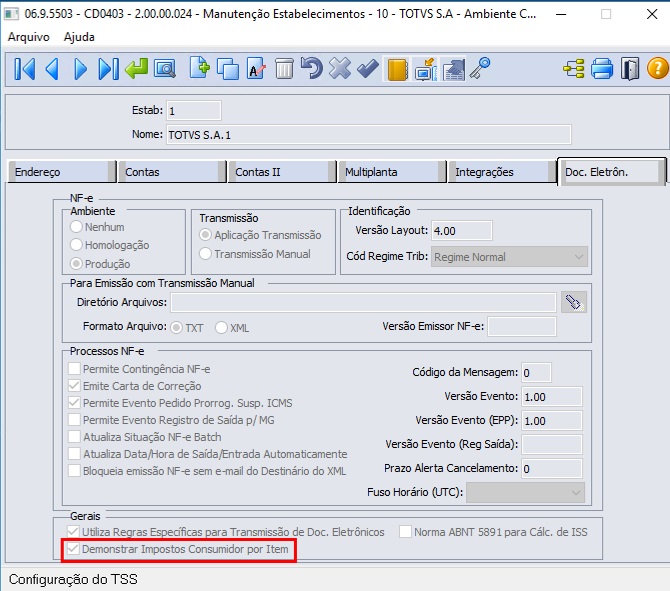Click the Versão Layout field
Image resolution: width=670 pixels, height=591 pixels.
point(462,231)
